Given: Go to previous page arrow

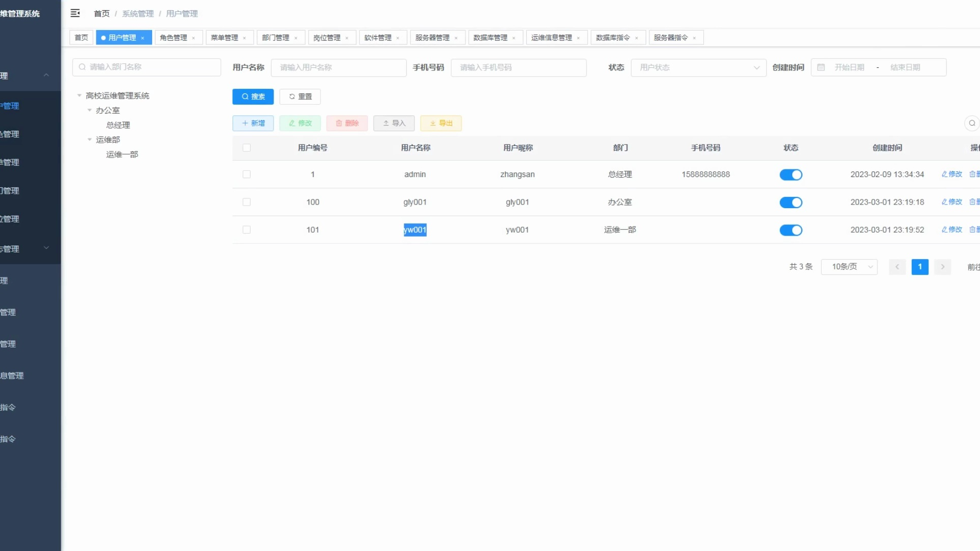Looking at the screenshot, I should [897, 267].
